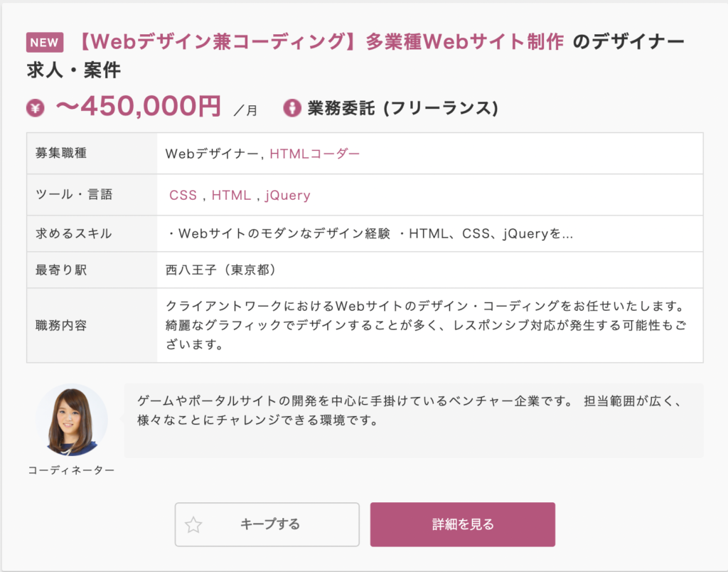Click the Webデザイナー job type text
728x572 pixels.
coord(212,154)
